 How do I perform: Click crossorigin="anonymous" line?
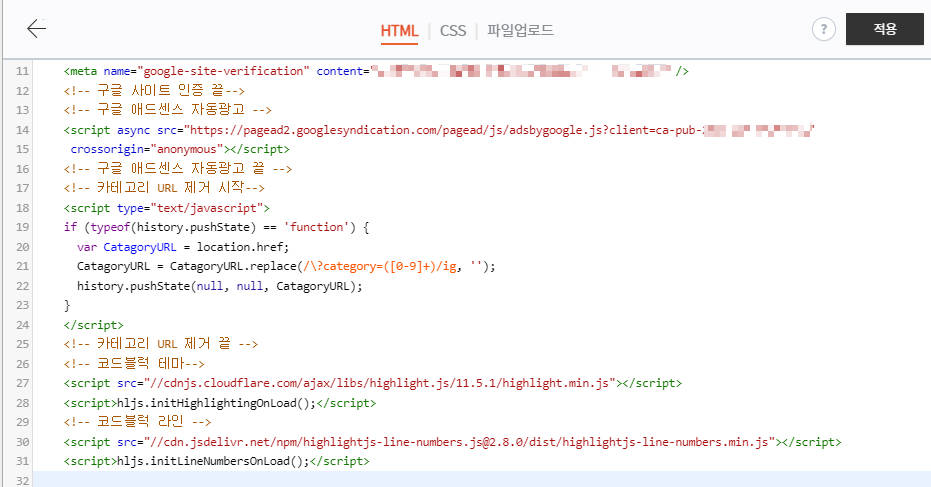tap(180, 149)
